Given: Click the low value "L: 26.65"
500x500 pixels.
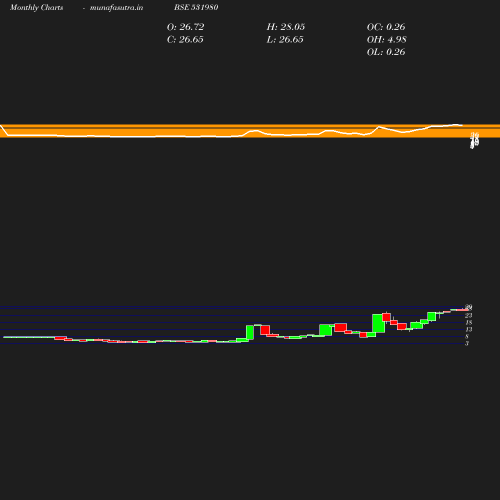Looking at the screenshot, I should tap(285, 39).
